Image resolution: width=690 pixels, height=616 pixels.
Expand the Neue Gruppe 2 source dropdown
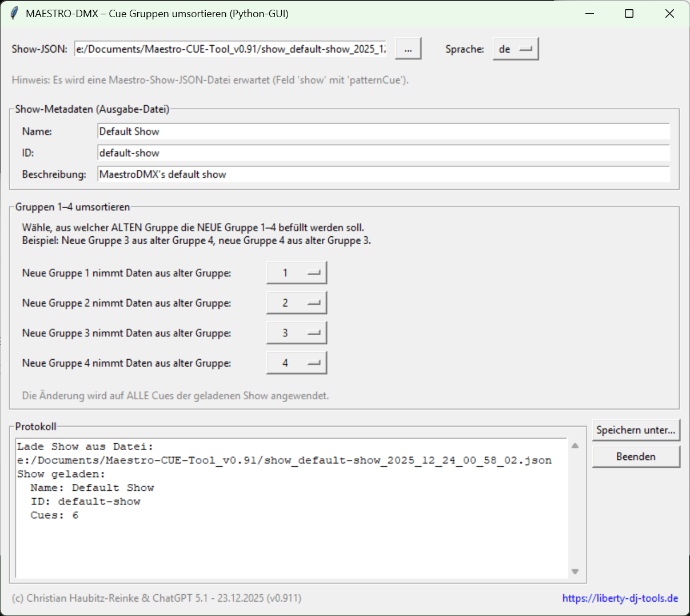point(296,303)
